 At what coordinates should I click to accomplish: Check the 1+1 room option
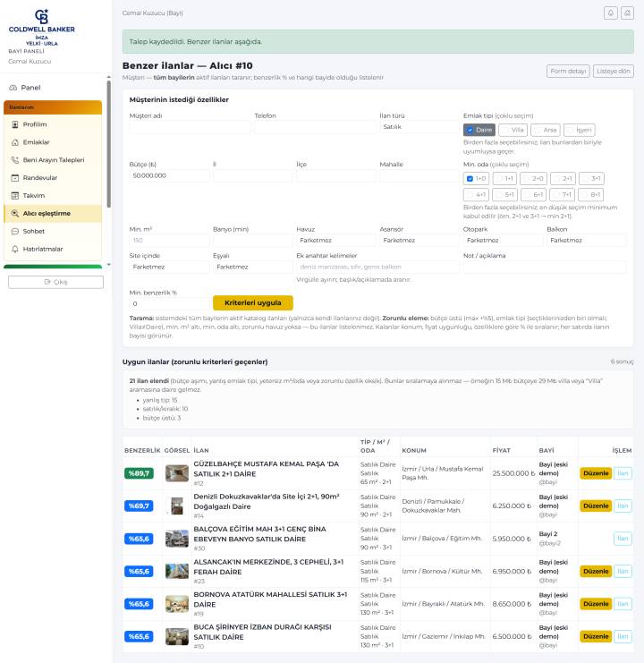pos(498,178)
